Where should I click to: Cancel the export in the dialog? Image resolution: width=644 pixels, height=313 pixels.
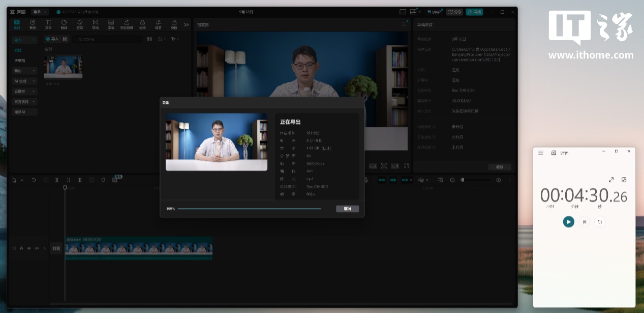347,209
